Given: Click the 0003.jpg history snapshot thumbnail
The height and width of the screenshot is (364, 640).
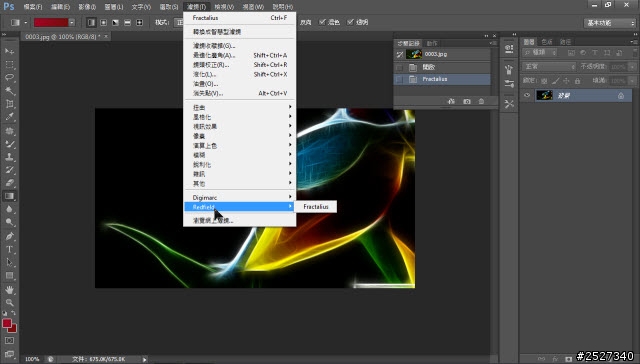Looking at the screenshot, I should coord(413,54).
